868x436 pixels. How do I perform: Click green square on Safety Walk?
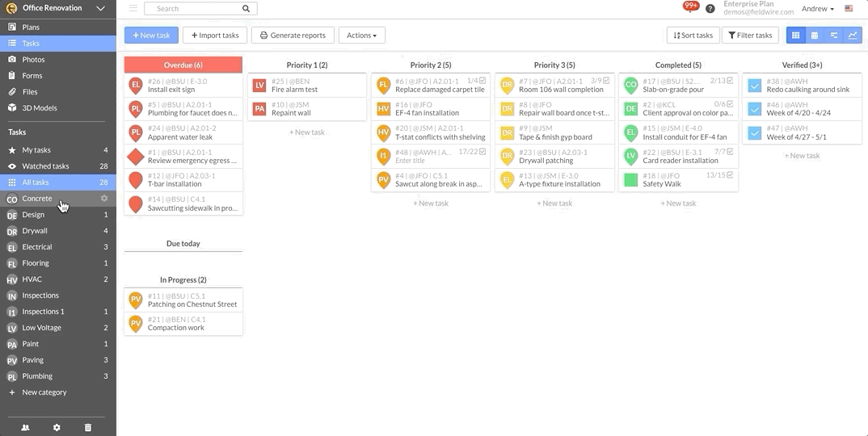pos(630,180)
